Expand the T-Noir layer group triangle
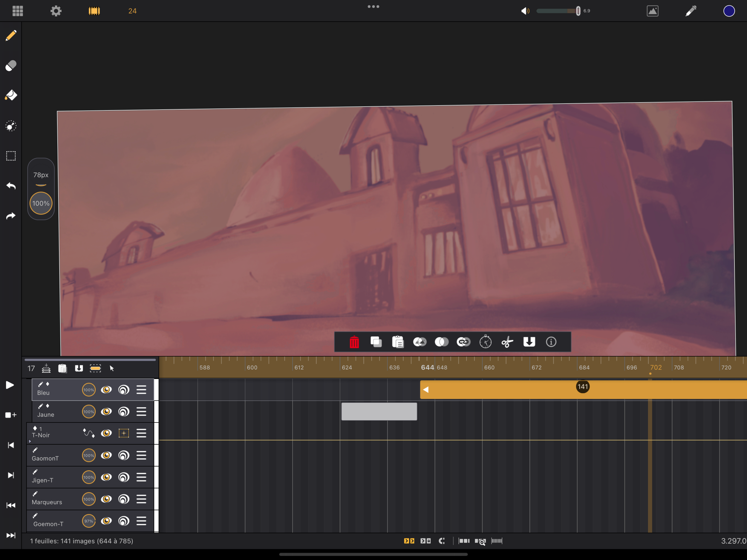Viewport: 747px width, 560px height. pos(30,441)
